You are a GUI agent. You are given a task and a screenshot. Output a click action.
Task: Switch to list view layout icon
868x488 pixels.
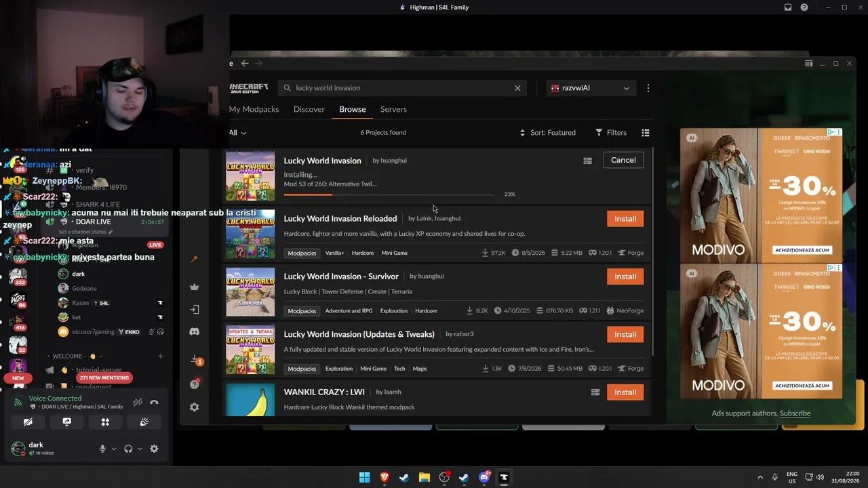pos(646,133)
